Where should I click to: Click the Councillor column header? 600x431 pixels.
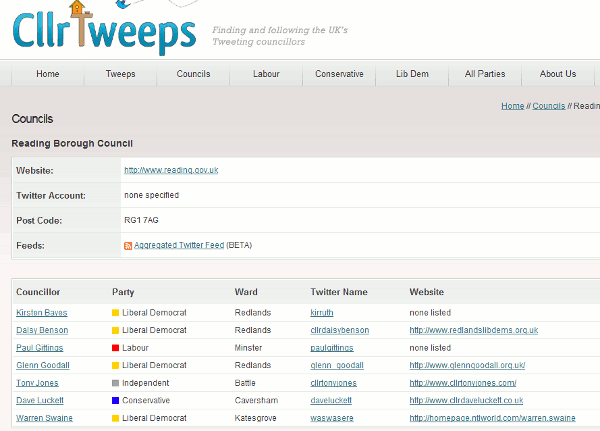click(38, 292)
